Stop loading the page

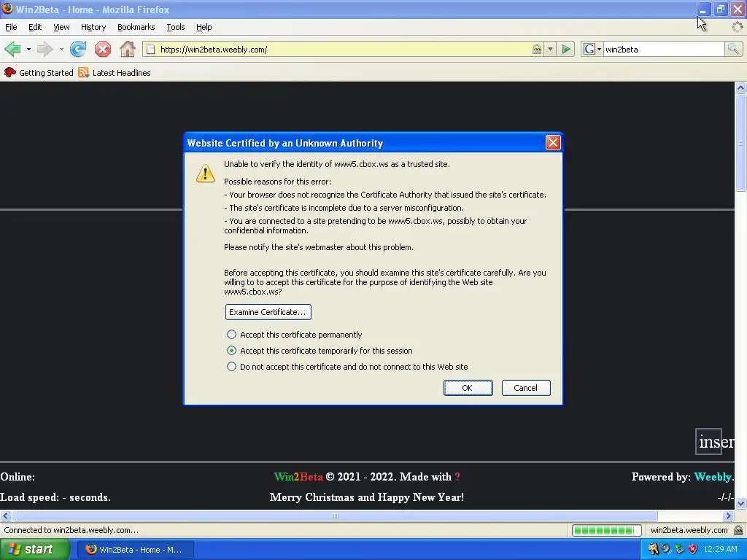point(102,49)
